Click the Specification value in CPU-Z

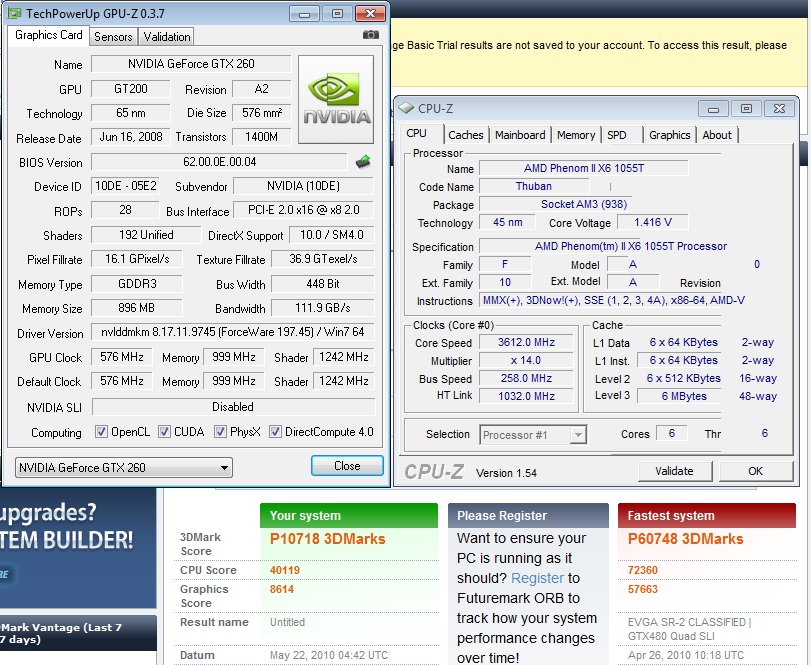[630, 246]
